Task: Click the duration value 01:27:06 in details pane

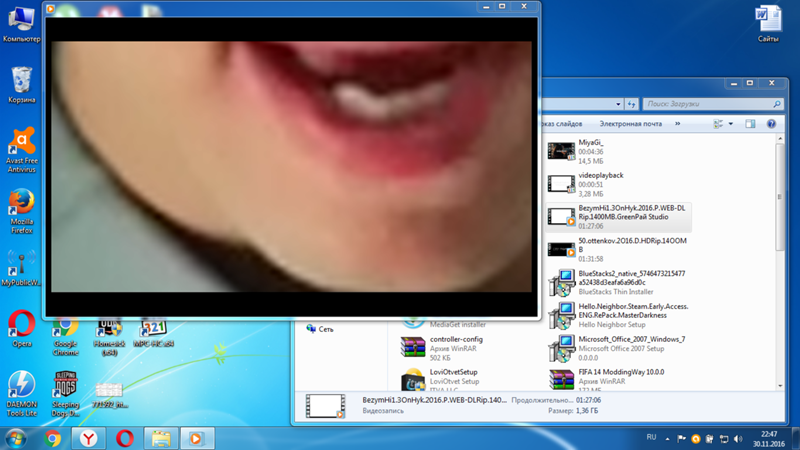Action: (x=588, y=401)
